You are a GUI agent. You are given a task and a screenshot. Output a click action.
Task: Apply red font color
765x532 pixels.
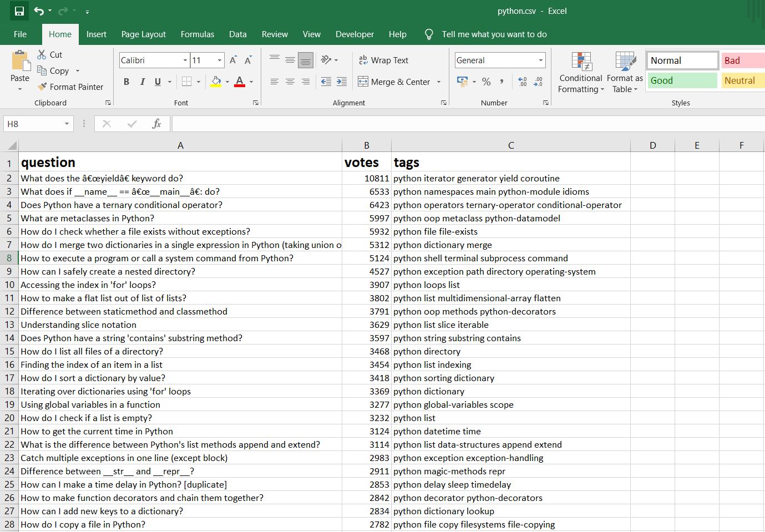tap(240, 82)
